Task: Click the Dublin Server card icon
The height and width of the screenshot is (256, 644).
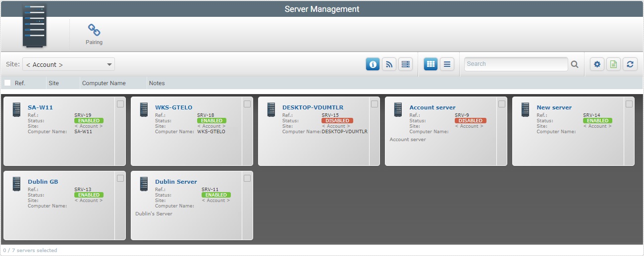Action: [x=144, y=184]
